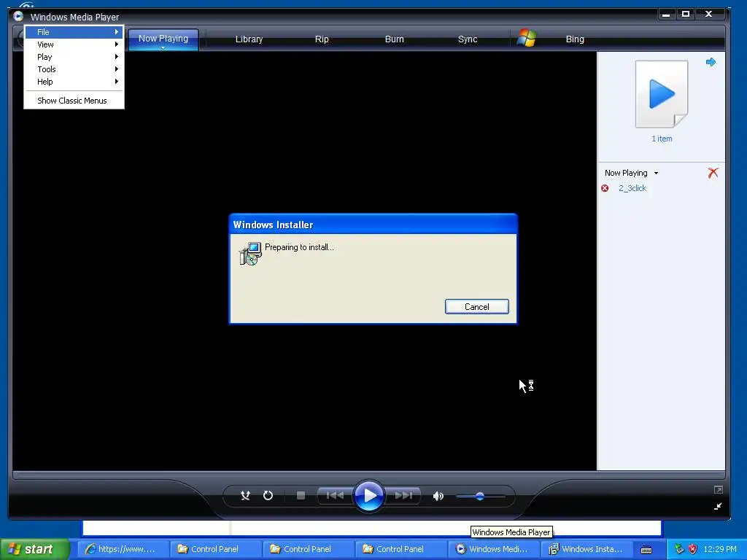The height and width of the screenshot is (560, 747).
Task: Go to the Library tab
Action: tap(249, 39)
